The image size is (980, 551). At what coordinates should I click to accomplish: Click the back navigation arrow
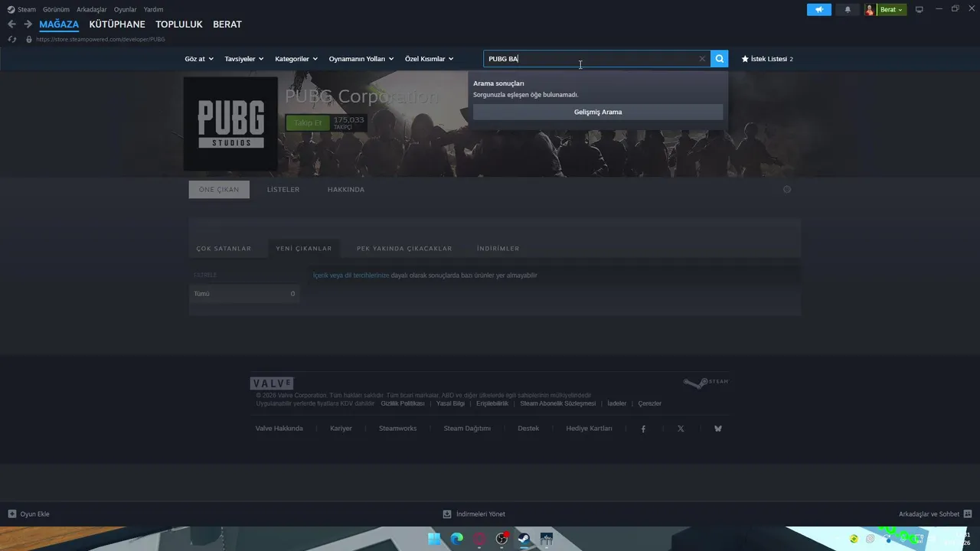pos(11,24)
